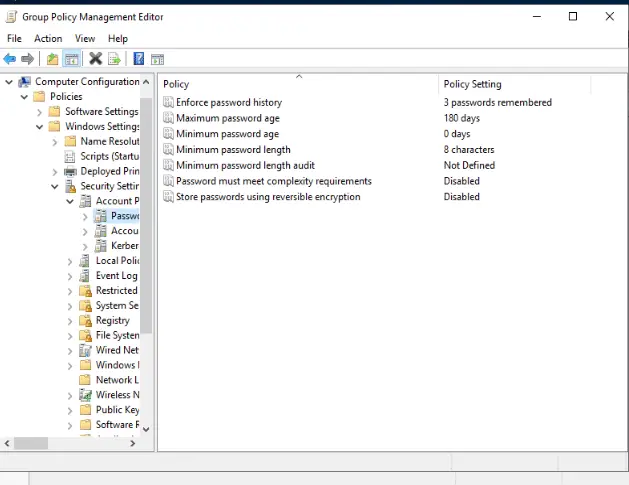This screenshot has width=629, height=485.
Task: Open the Action menu
Action: click(48, 39)
